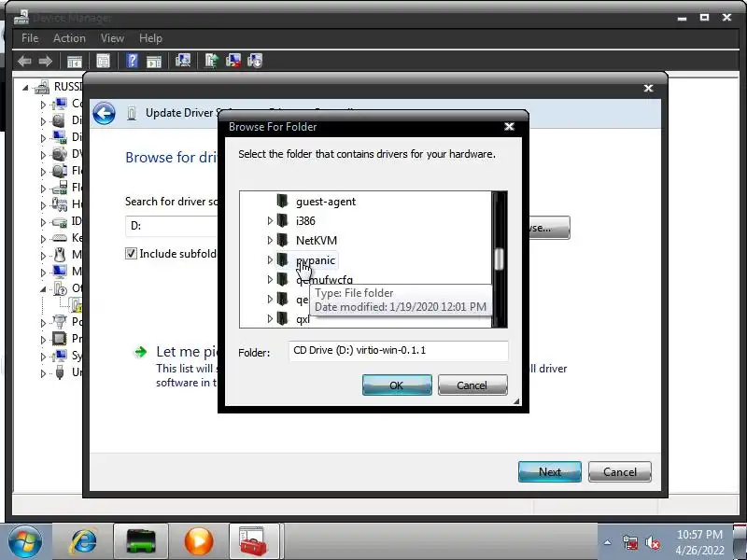747x560 pixels.
Task: Click the Folder name text field
Action: point(399,351)
